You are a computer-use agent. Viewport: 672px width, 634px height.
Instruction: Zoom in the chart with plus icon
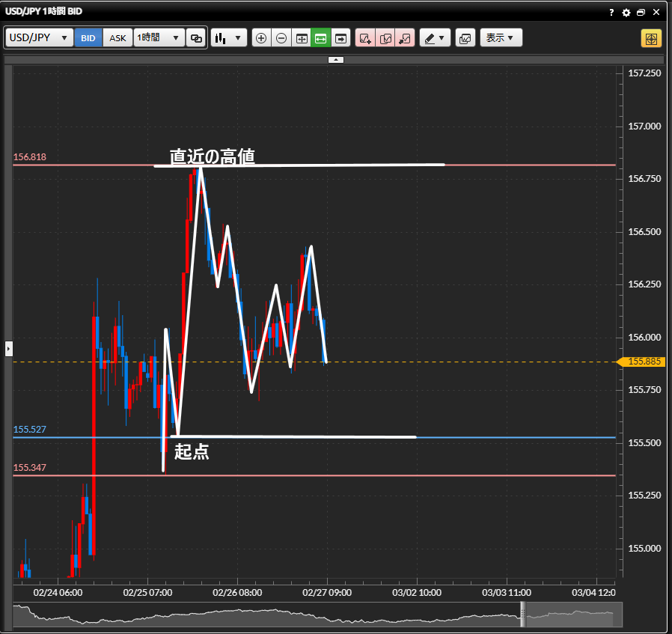261,38
